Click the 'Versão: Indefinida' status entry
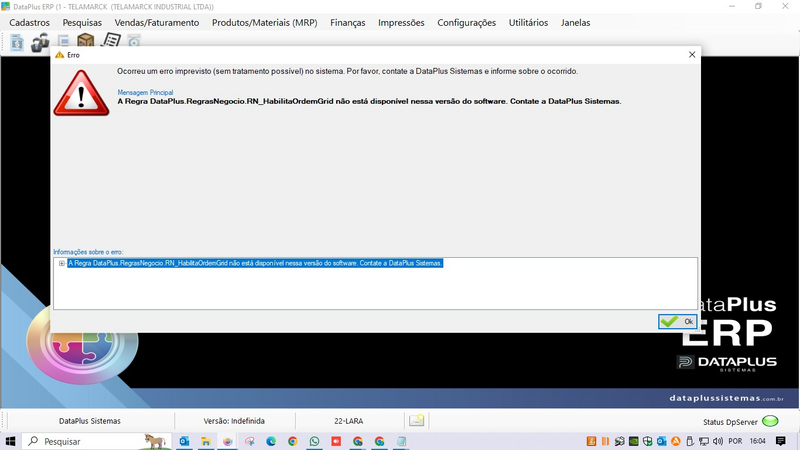This screenshot has width=800, height=450. [x=234, y=421]
